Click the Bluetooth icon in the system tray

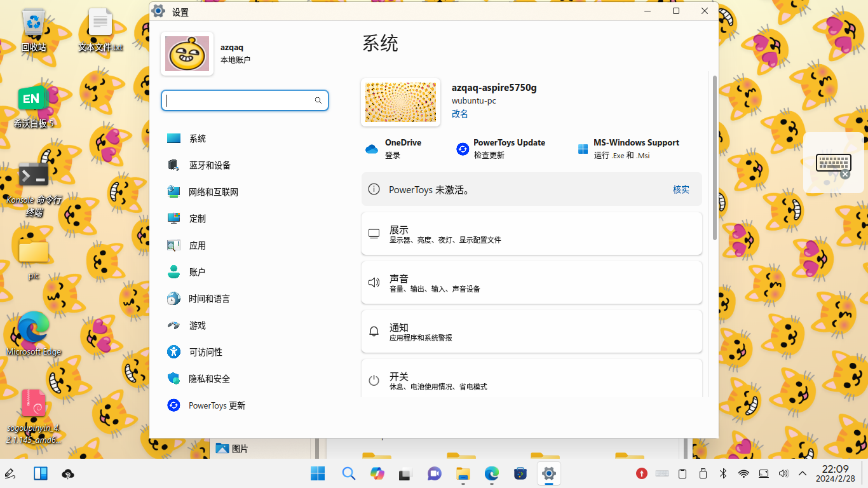pyautogui.click(x=723, y=473)
